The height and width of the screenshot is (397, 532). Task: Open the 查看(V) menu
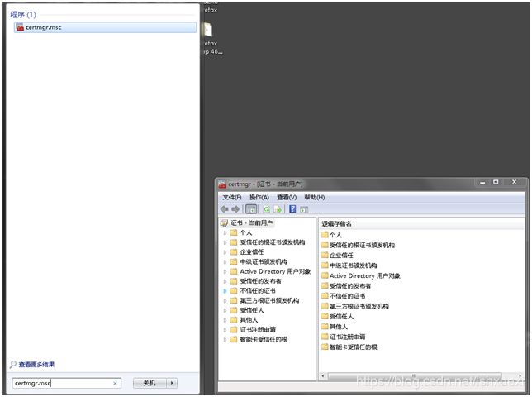(x=287, y=198)
